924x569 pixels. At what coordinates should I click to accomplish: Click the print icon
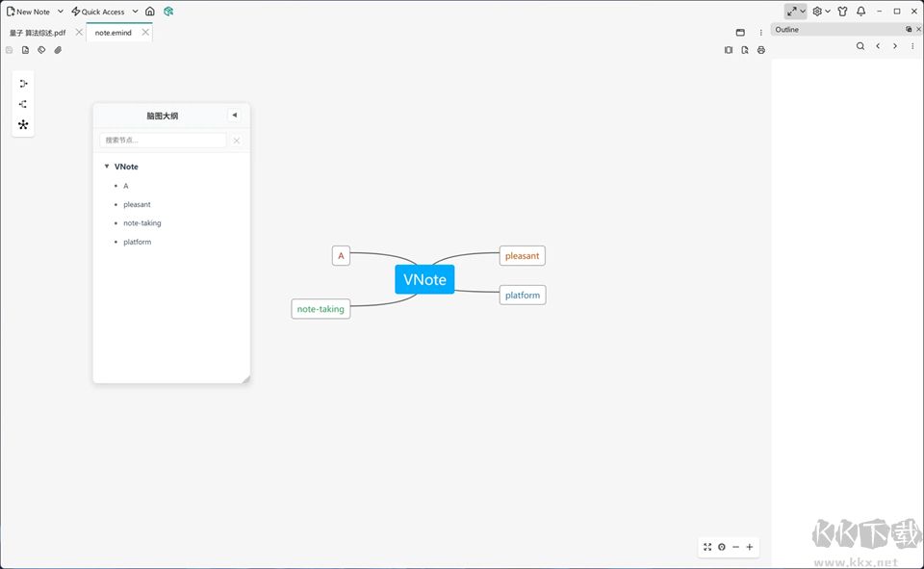(x=761, y=50)
